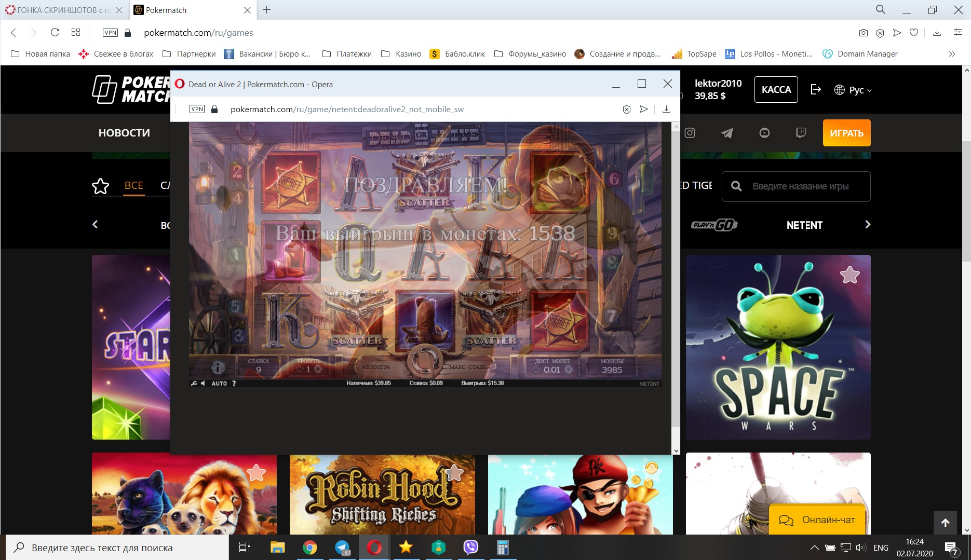Click the logout icon next to КАССА

pyautogui.click(x=816, y=90)
